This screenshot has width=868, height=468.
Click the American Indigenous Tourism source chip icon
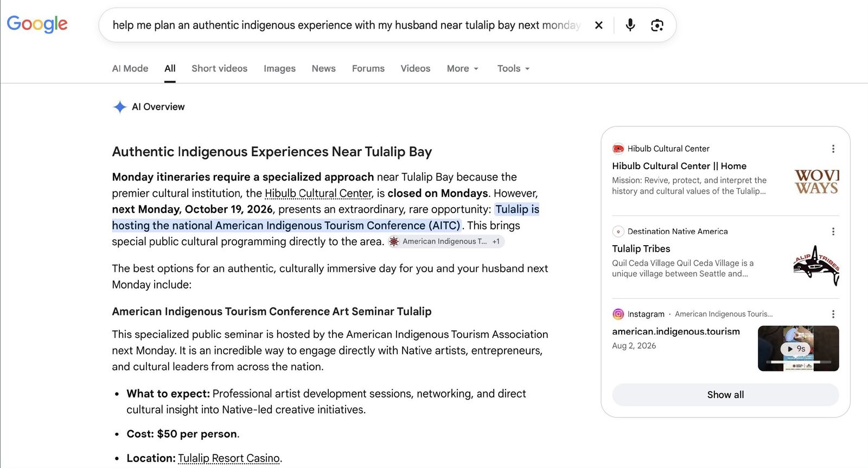(x=394, y=241)
